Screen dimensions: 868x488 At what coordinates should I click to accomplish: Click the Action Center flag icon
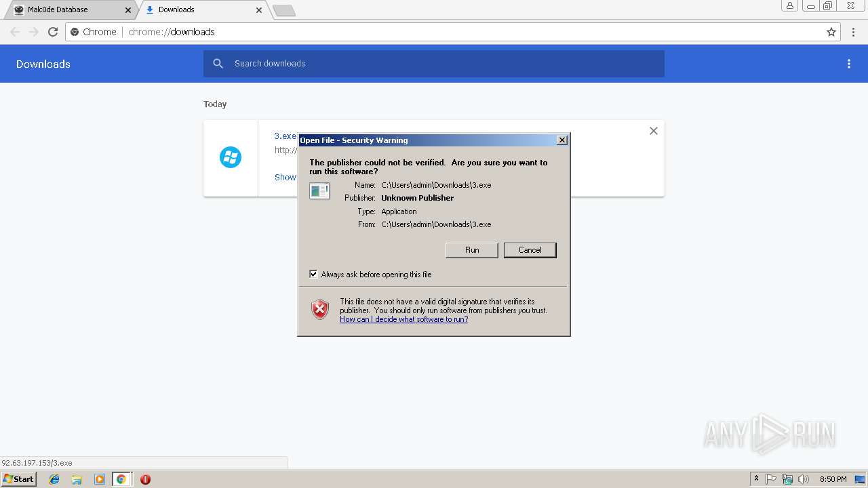pos(771,479)
